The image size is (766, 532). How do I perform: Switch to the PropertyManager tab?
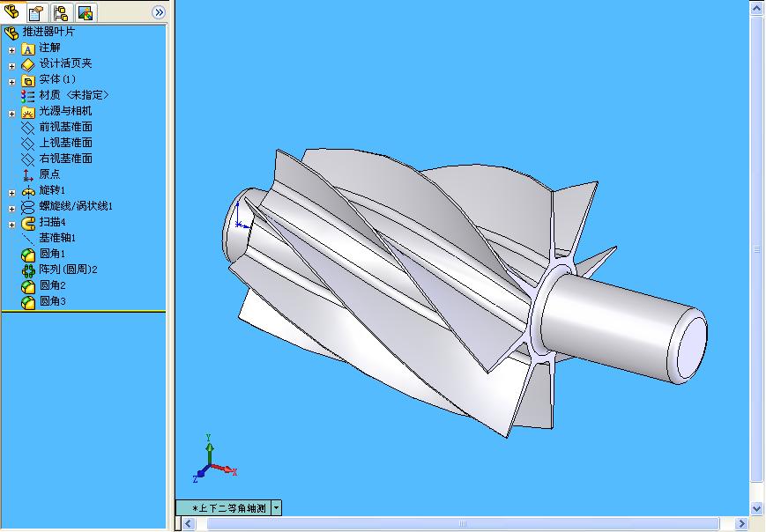(37, 12)
